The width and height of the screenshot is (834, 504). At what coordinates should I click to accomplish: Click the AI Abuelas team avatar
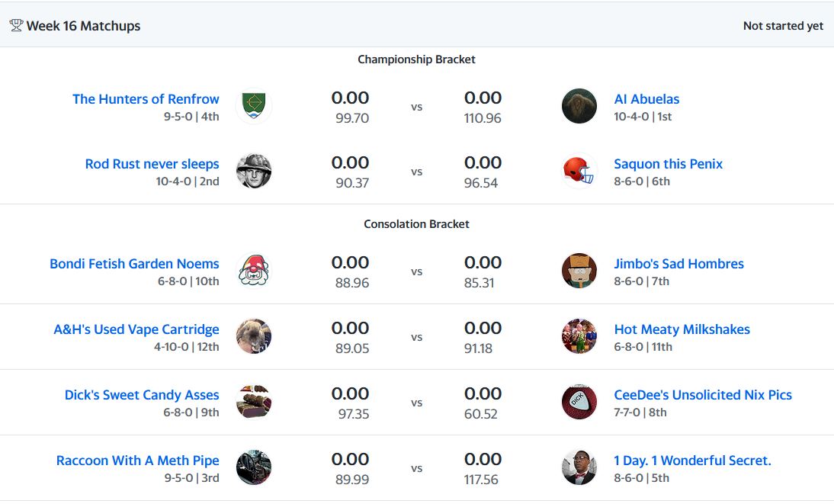click(579, 106)
